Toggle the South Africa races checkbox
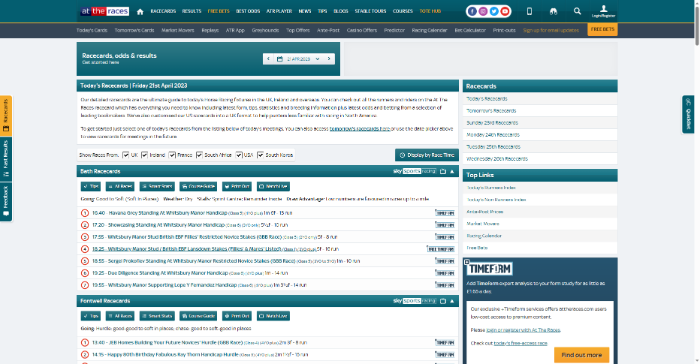Image resolution: width=700 pixels, height=364 pixels. 200,155
